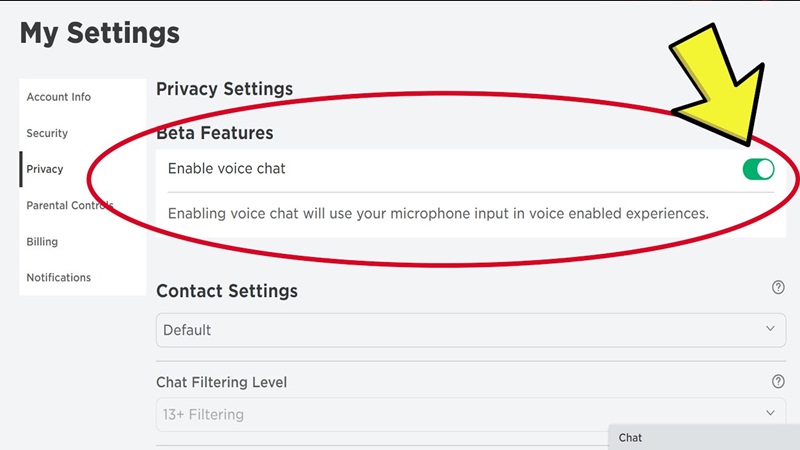Click the My Settings page title

point(99,33)
